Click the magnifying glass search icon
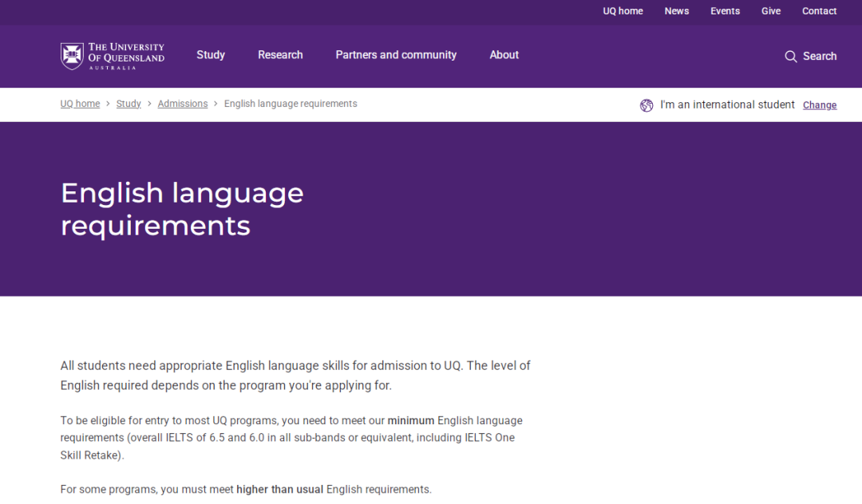 (x=790, y=57)
